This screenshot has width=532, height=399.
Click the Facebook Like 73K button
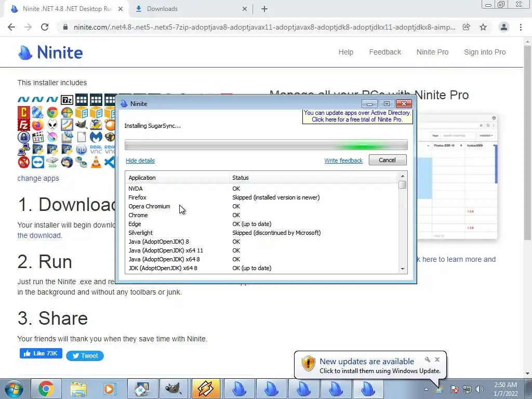coord(41,353)
